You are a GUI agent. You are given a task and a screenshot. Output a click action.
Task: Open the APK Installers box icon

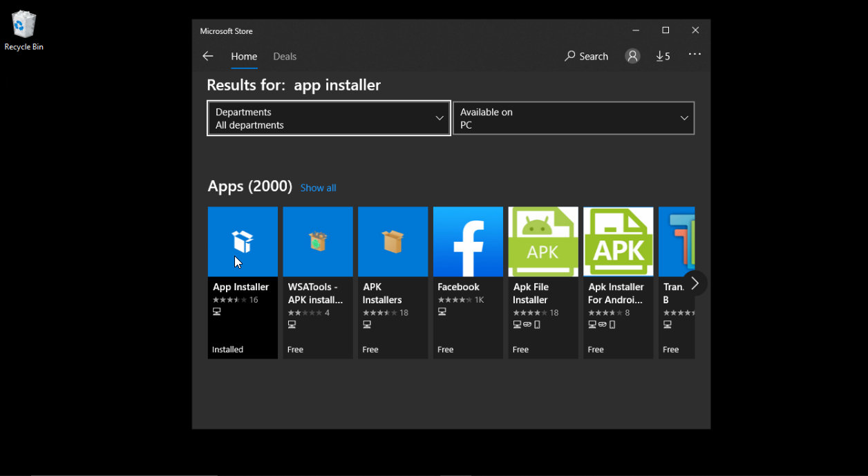pyautogui.click(x=393, y=241)
